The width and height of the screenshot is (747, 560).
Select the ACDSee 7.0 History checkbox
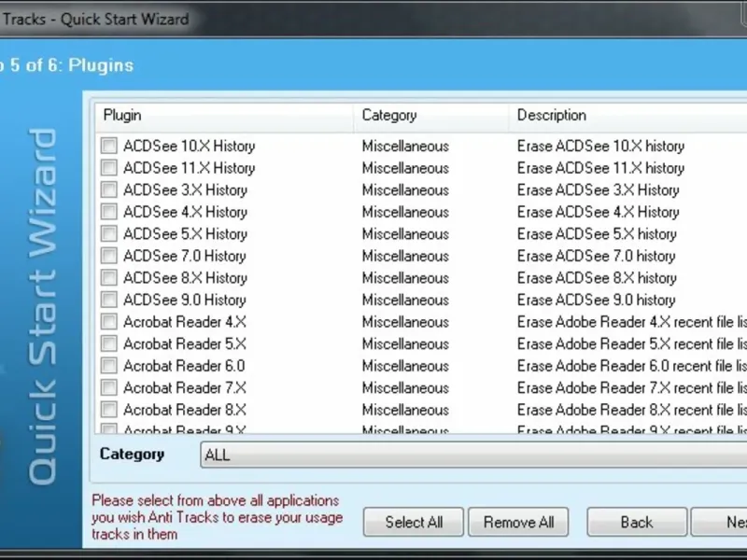click(109, 256)
